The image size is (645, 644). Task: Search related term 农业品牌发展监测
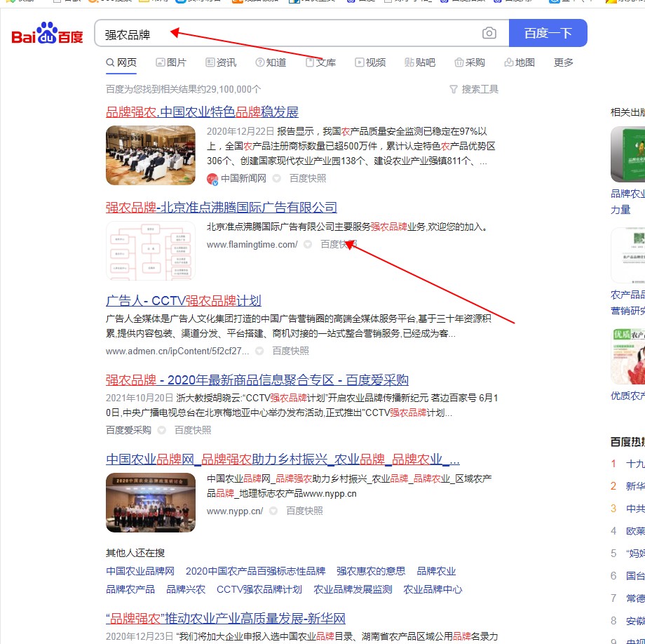pyautogui.click(x=353, y=589)
